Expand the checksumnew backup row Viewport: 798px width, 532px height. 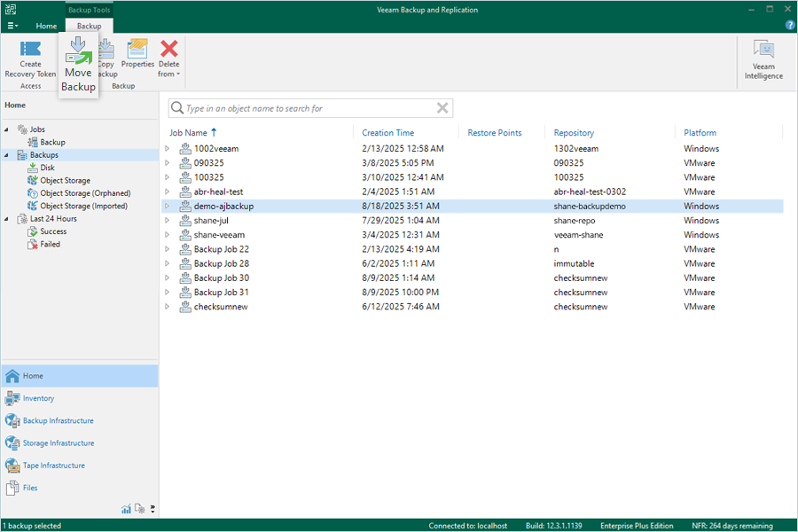[x=167, y=307]
